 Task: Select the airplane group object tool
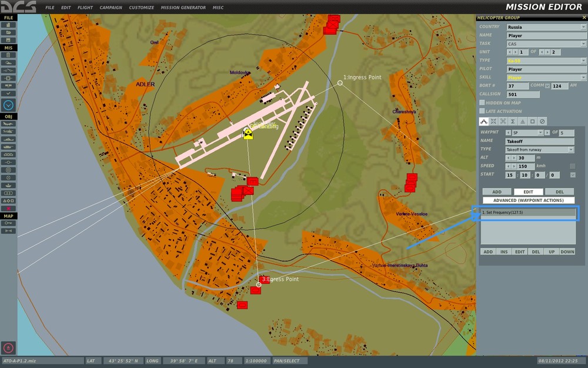click(8, 124)
